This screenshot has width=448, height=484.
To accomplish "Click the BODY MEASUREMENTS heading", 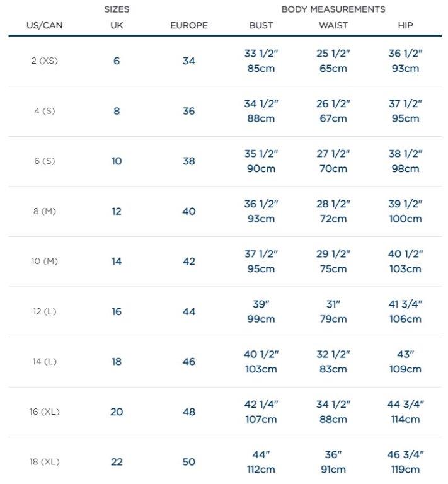I will [x=333, y=9].
